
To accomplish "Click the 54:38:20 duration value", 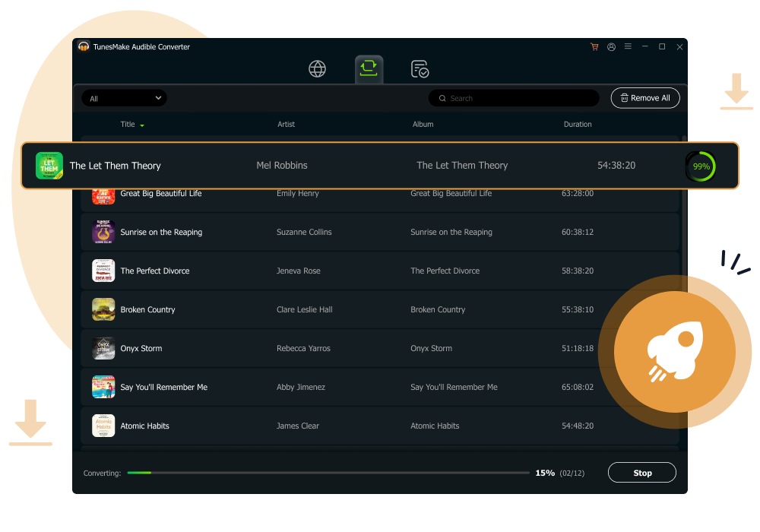I will (x=616, y=166).
